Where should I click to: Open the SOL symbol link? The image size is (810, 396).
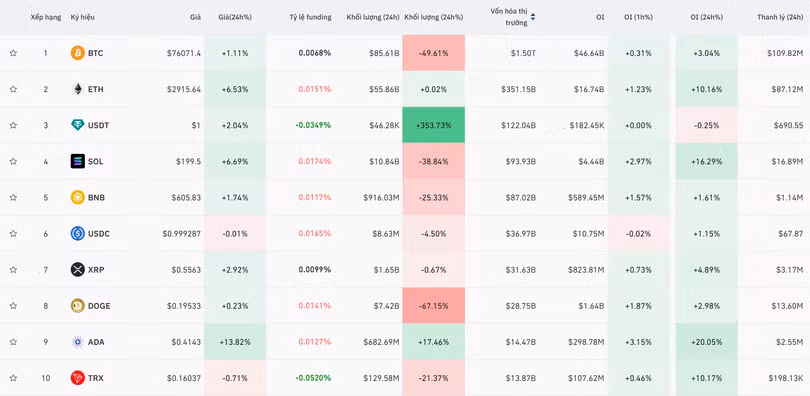point(96,161)
